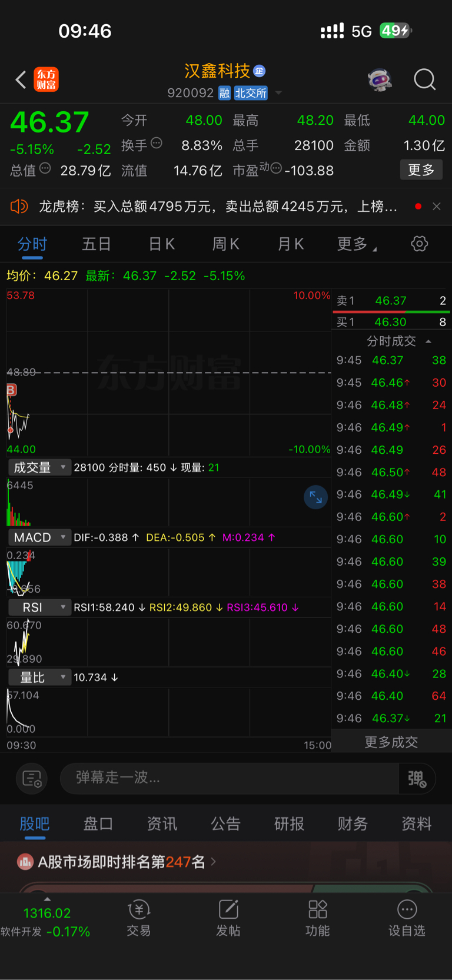Open 更多成交 link

point(391,742)
